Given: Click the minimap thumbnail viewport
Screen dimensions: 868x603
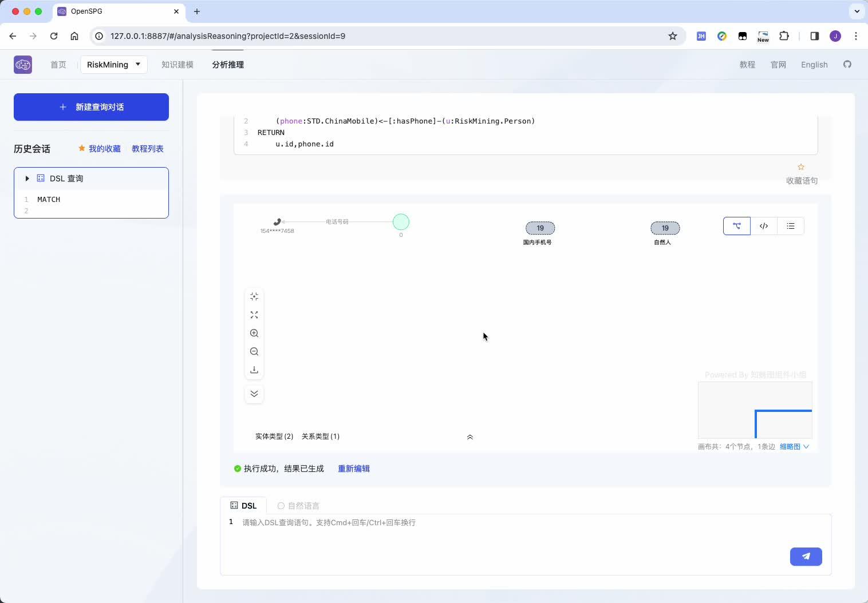Looking at the screenshot, I should tap(783, 424).
